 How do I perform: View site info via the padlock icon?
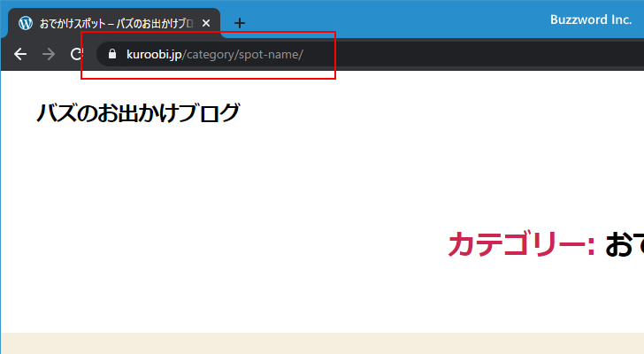click(112, 54)
